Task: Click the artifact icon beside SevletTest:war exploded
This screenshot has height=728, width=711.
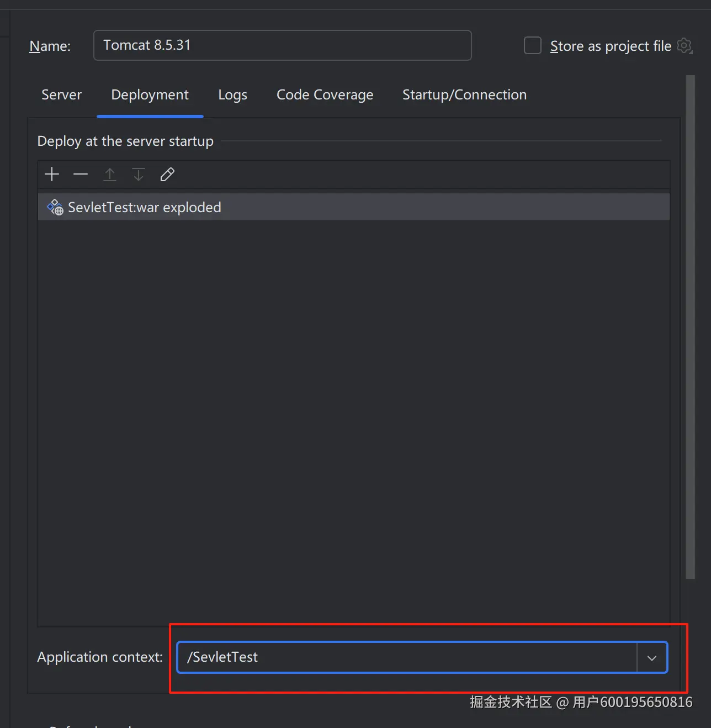Action: [x=55, y=207]
